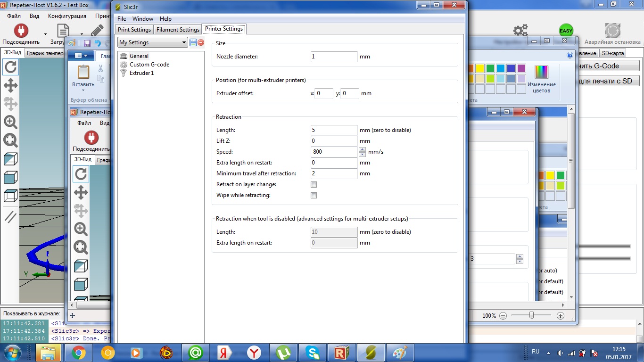Click the save settings floppy disk icon

(x=193, y=42)
